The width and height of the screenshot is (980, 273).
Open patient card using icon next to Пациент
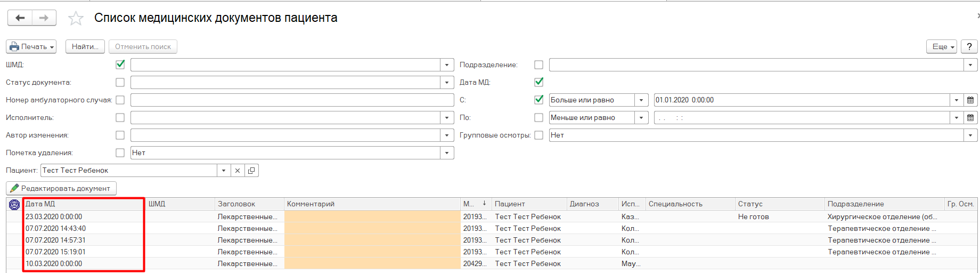pos(251,171)
